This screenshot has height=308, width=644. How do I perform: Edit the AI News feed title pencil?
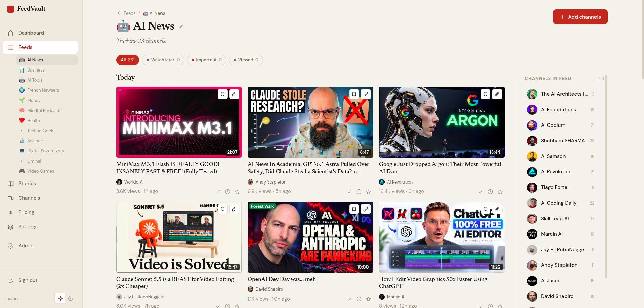(x=181, y=27)
